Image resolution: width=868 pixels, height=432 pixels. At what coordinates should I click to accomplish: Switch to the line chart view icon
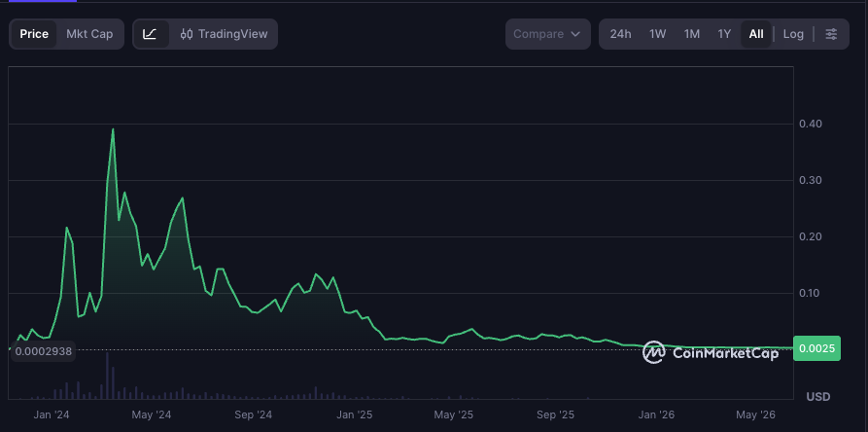tap(150, 34)
